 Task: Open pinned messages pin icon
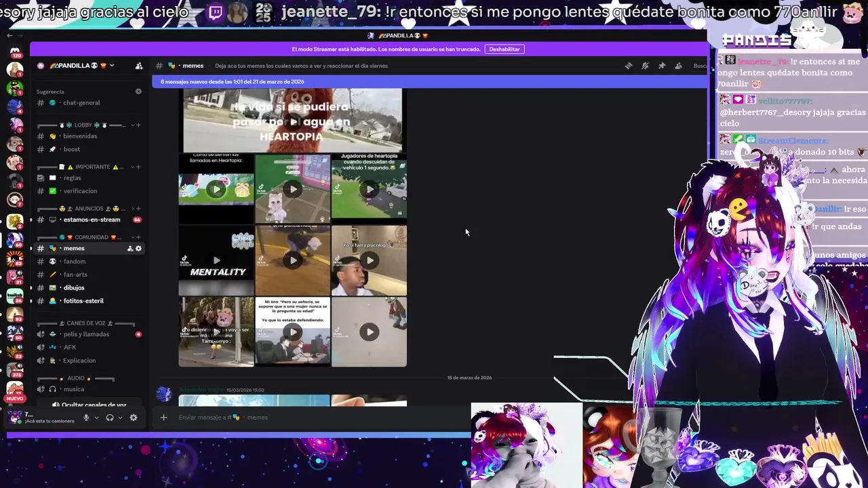[662, 66]
